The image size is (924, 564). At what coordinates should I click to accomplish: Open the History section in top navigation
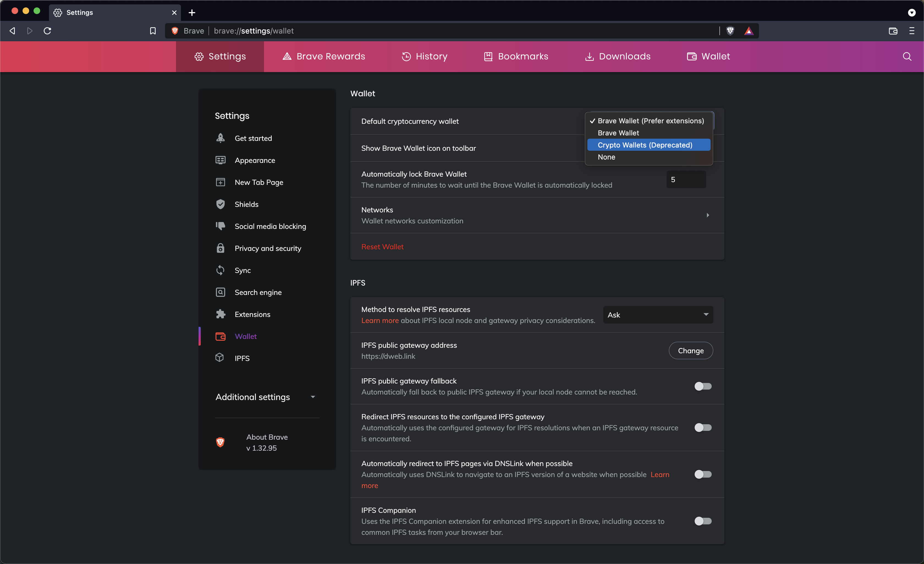pos(425,56)
